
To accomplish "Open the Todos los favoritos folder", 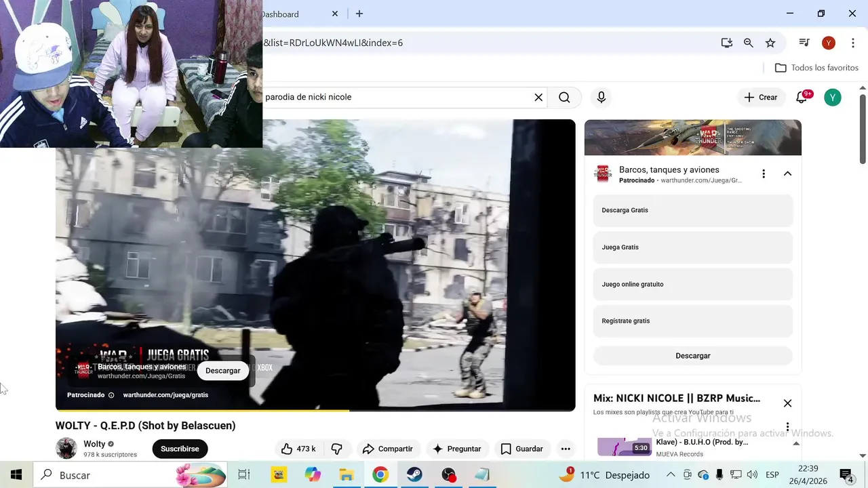I will pyautogui.click(x=816, y=68).
